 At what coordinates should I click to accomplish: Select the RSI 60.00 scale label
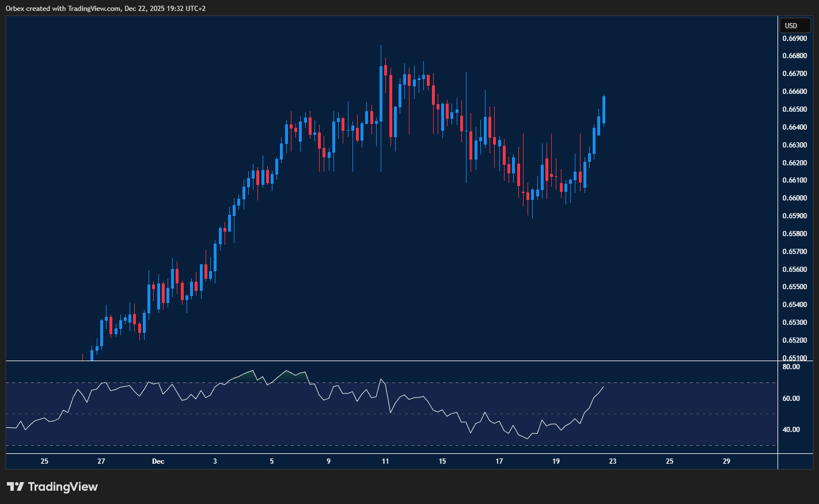(x=791, y=399)
